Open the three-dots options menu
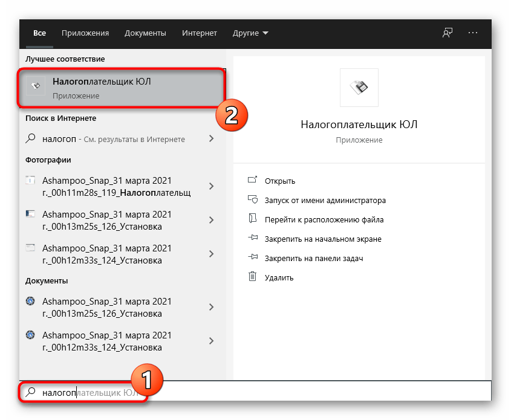The height and width of the screenshot is (420, 511). 473,33
